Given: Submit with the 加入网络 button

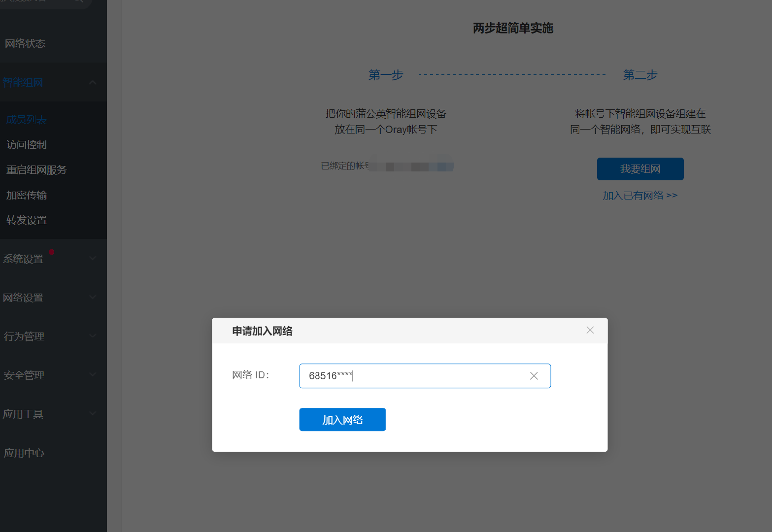Looking at the screenshot, I should coord(342,420).
